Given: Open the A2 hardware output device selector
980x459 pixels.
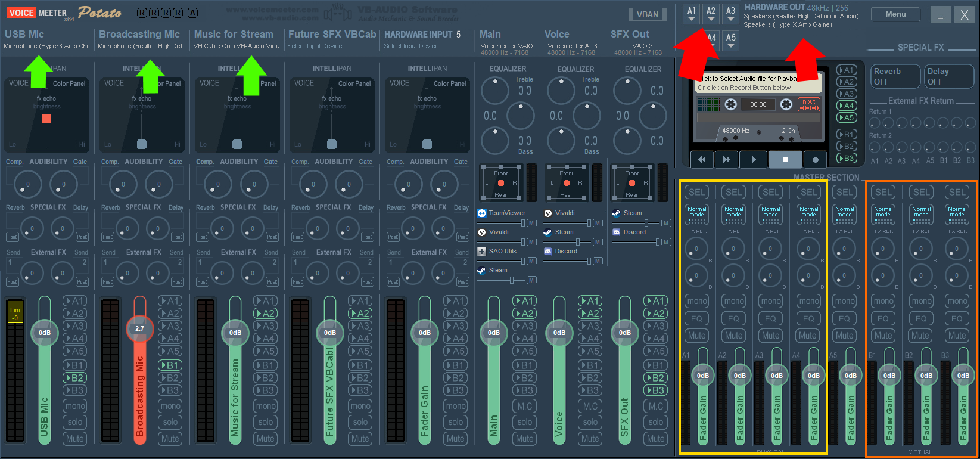Looking at the screenshot, I should click(711, 14).
